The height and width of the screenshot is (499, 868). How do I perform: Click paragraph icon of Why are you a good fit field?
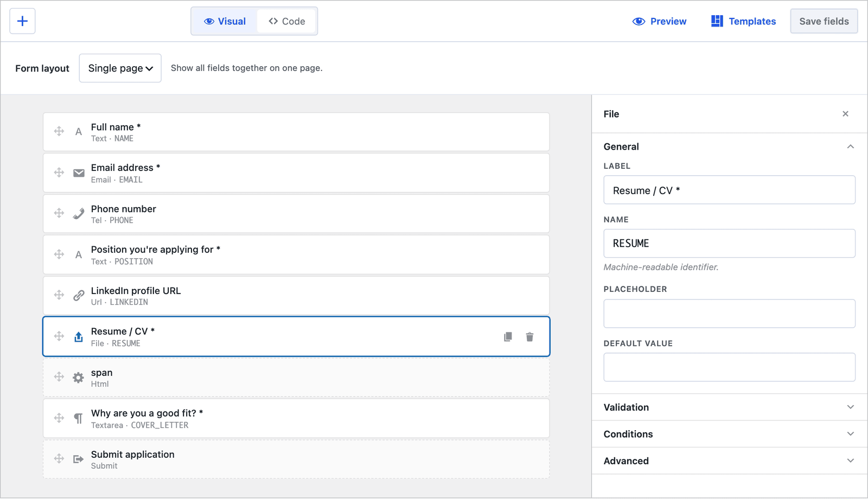[79, 419]
